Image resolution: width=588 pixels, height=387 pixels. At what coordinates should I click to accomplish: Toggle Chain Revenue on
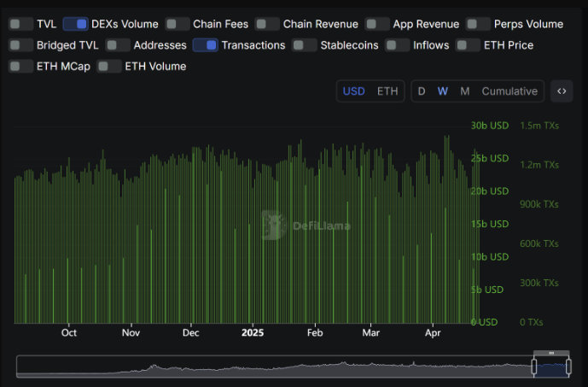click(267, 24)
